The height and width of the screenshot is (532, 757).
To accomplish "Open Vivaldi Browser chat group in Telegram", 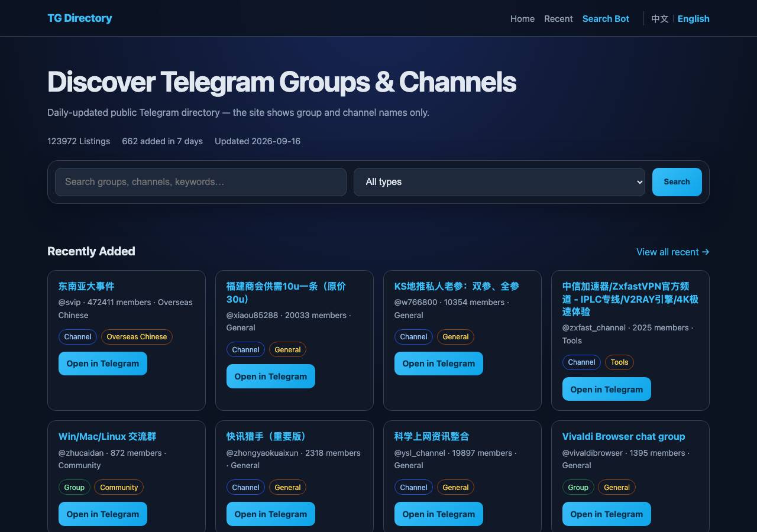I will pos(607,514).
